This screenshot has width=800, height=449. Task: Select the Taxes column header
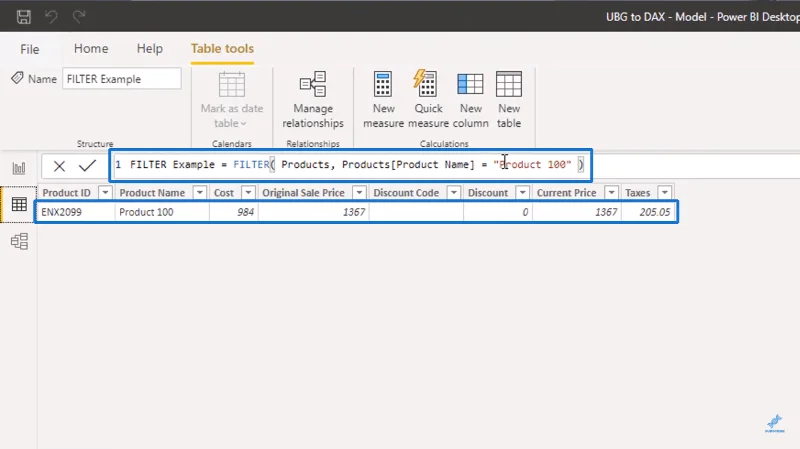tap(638, 193)
